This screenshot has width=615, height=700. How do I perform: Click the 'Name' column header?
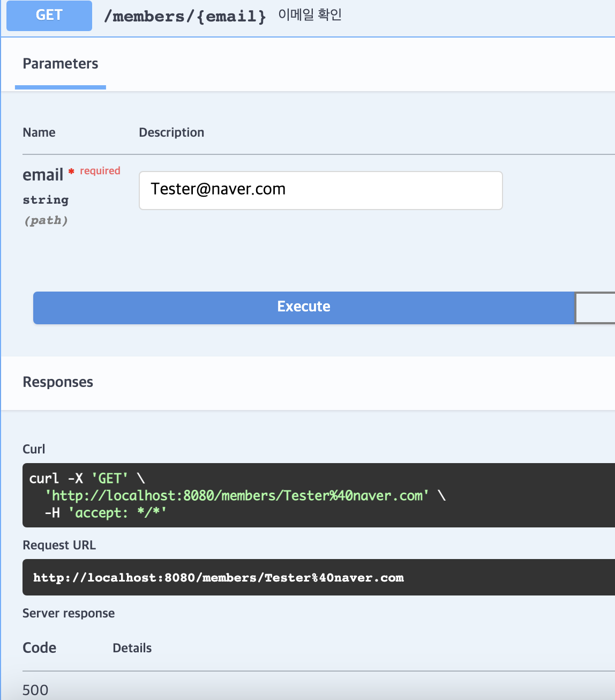(39, 132)
